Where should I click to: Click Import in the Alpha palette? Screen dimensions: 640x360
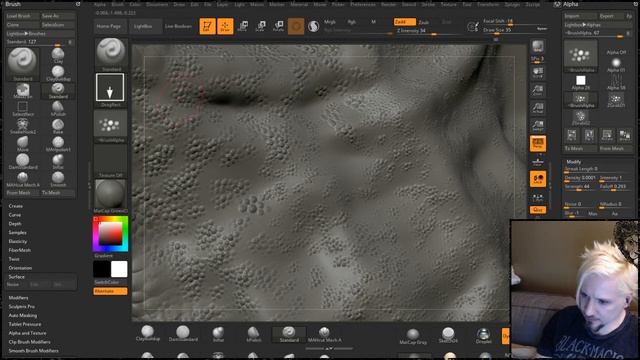(x=580, y=16)
